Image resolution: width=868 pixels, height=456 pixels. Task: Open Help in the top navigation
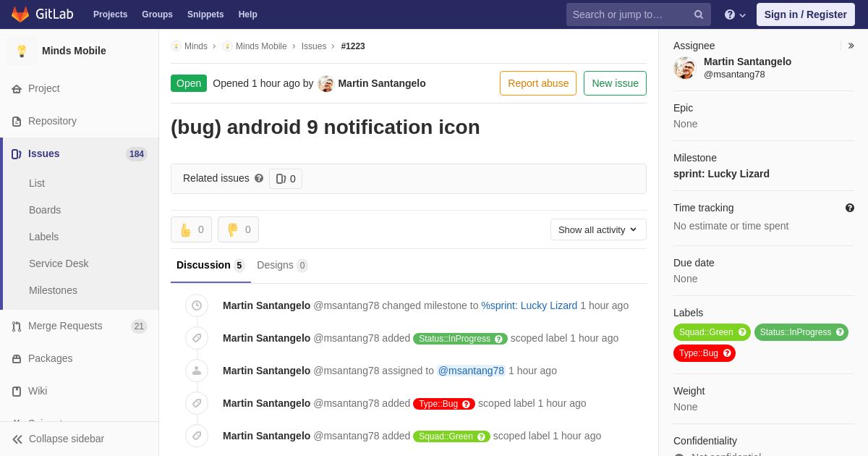coord(248,14)
